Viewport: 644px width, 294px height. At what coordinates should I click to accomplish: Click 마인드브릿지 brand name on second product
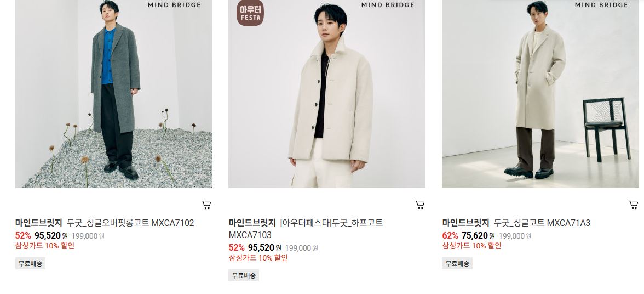[252, 223]
